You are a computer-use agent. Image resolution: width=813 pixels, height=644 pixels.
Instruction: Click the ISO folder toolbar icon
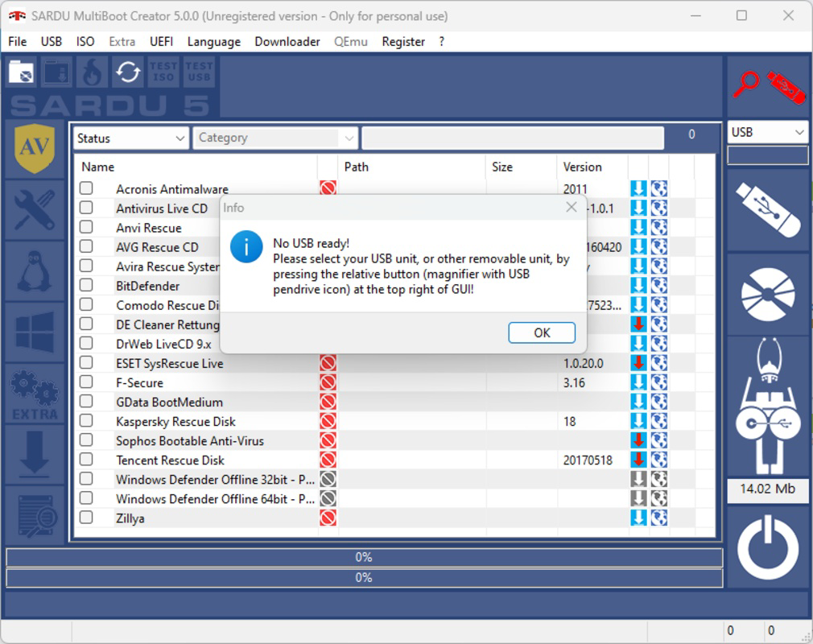(x=21, y=72)
